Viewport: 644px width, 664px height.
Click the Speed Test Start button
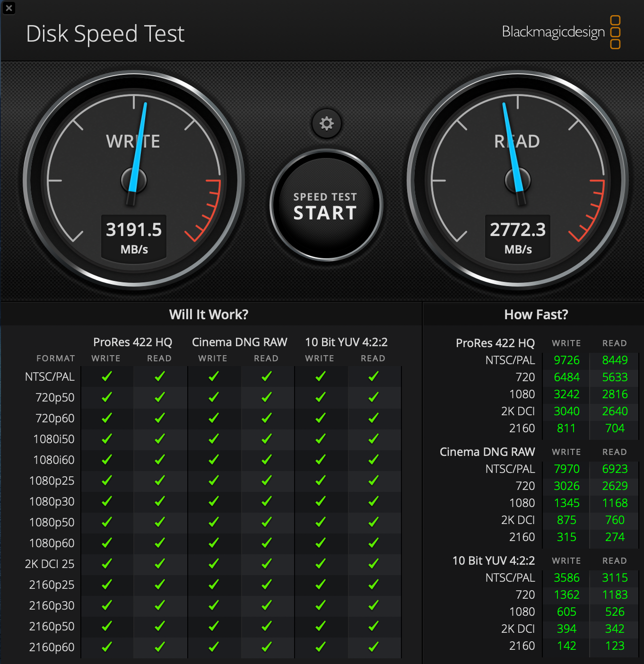point(326,205)
